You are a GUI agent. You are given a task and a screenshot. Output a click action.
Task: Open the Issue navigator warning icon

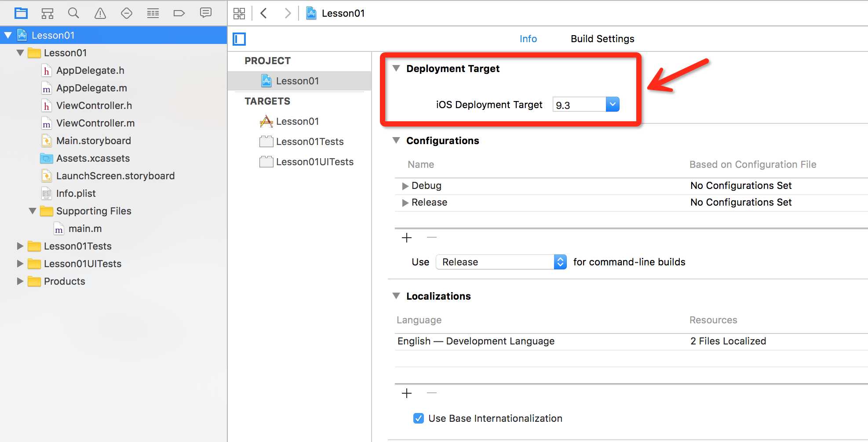[x=100, y=13]
